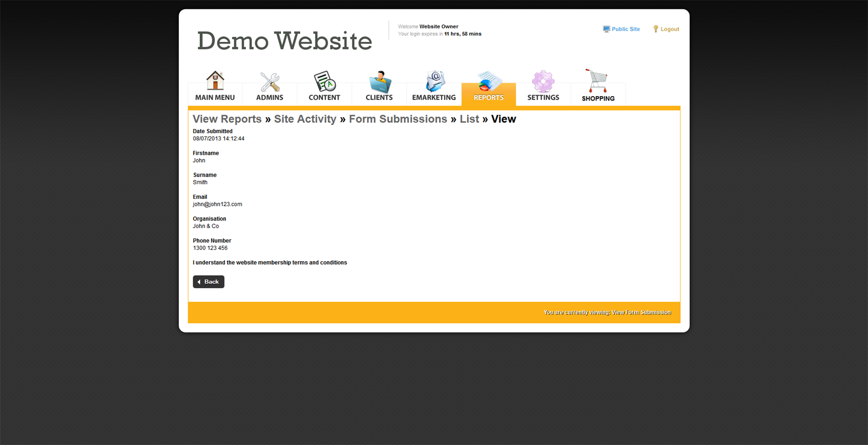The width and height of the screenshot is (868, 445).
Task: Click the key icon next to Logout
Action: tap(656, 29)
